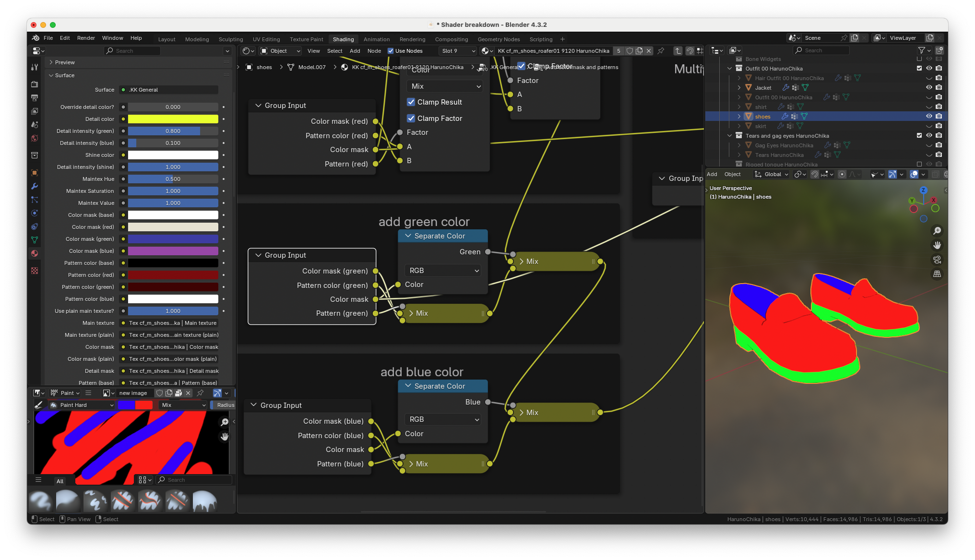This screenshot has height=560, width=975.
Task: Click the .KK General surface shader button
Action: (x=170, y=90)
